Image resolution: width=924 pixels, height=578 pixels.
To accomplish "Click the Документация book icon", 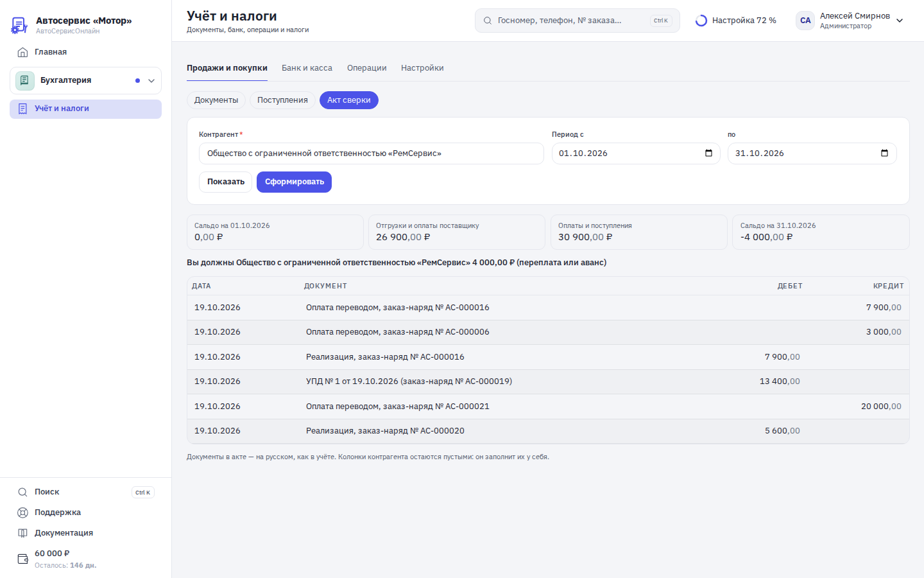I will point(22,533).
